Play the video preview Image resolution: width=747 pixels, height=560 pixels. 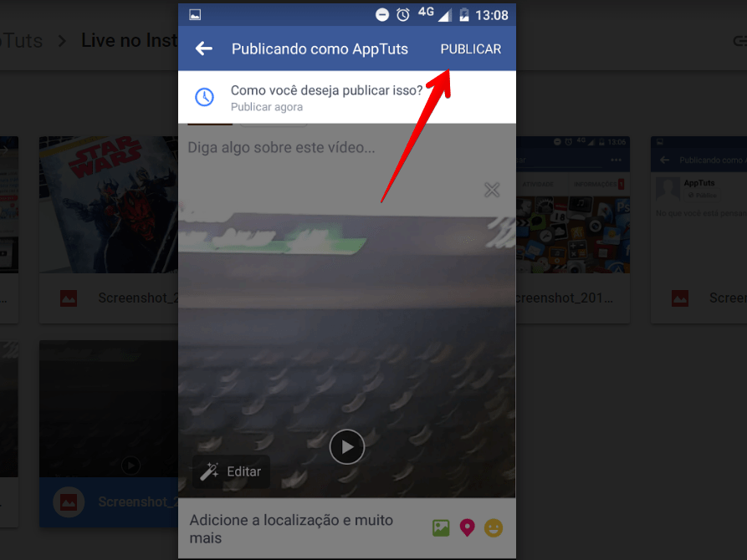click(x=347, y=446)
